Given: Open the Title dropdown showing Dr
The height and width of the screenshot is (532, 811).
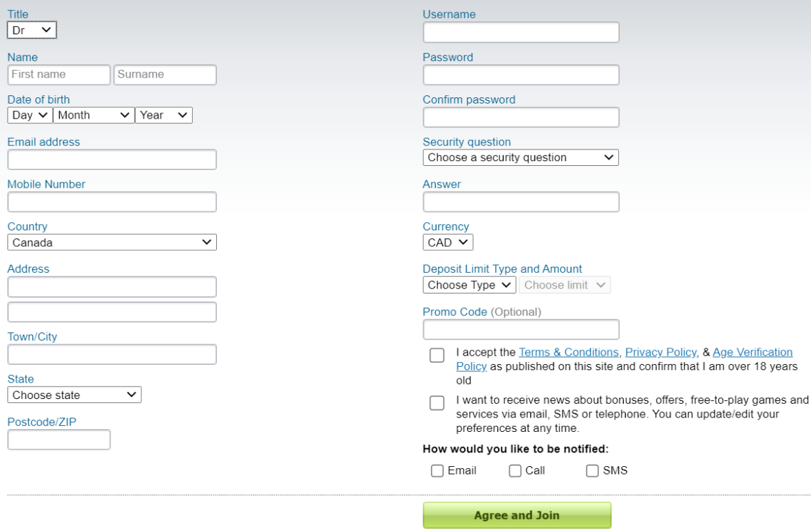Looking at the screenshot, I should point(32,30).
